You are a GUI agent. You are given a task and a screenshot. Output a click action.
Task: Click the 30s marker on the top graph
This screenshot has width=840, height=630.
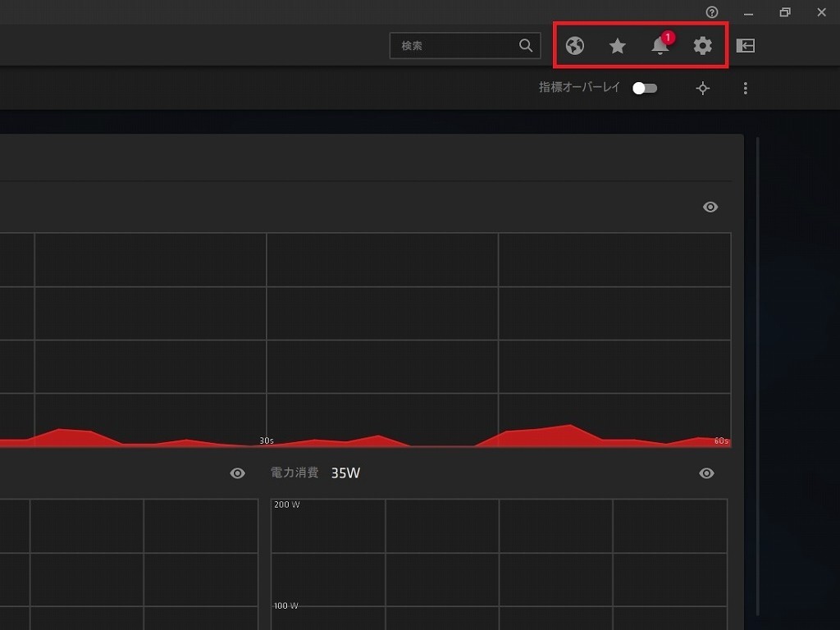(267, 441)
